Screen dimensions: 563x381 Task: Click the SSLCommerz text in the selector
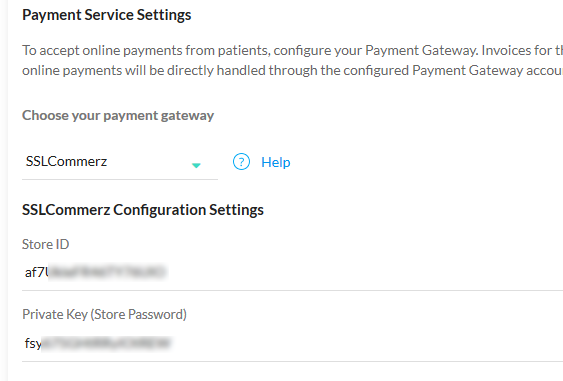[66, 162]
